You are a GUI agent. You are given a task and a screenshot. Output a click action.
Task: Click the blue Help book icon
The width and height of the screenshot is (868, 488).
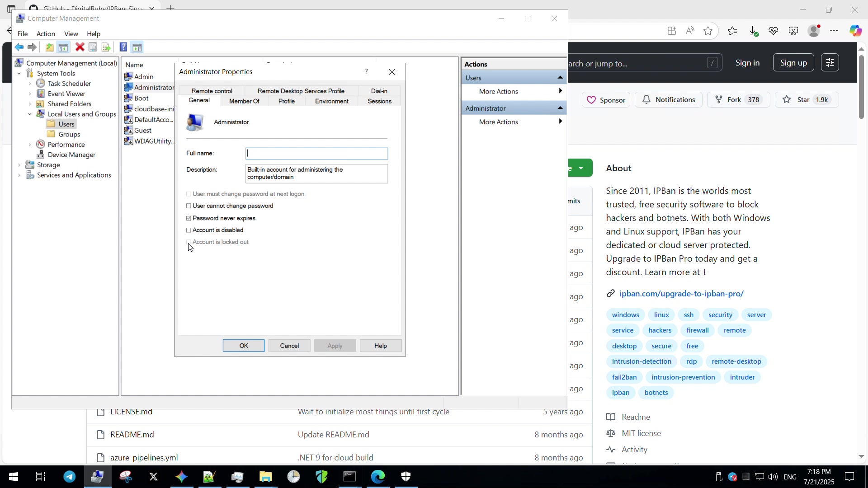coord(123,47)
